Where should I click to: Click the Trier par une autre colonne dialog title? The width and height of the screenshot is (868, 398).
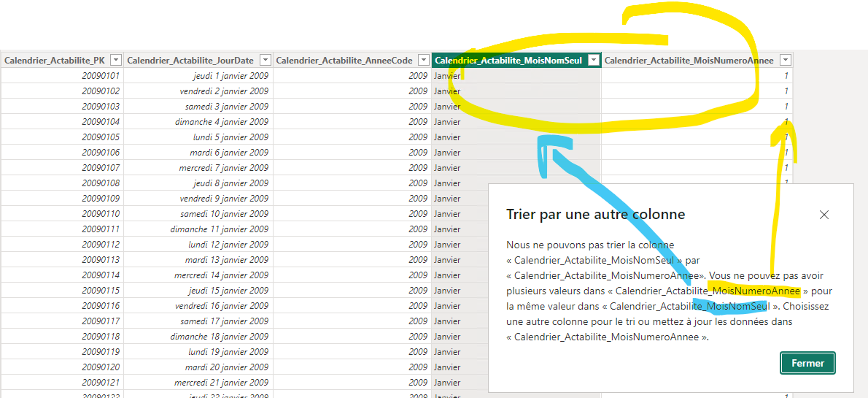[x=596, y=215]
